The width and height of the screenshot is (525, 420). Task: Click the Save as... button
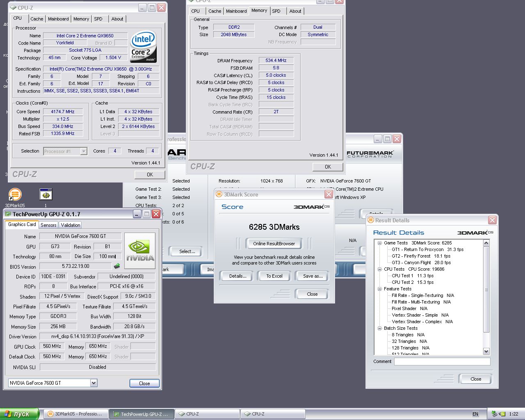(313, 276)
